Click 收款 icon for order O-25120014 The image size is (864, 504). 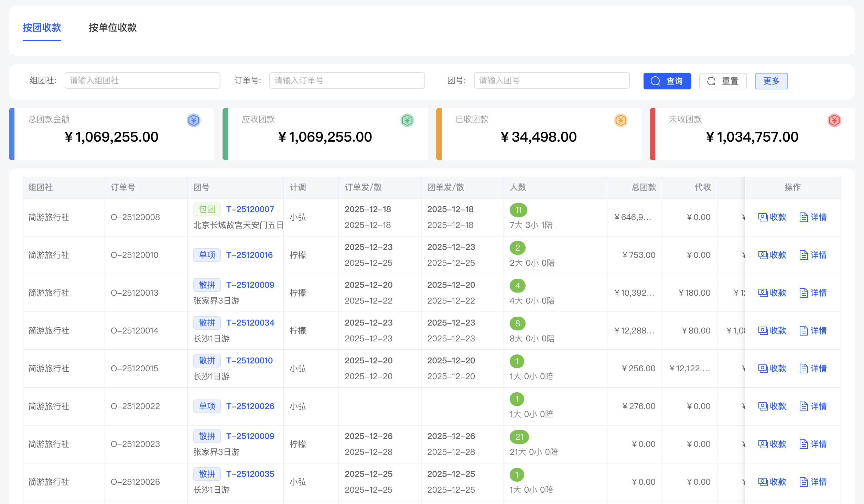(x=763, y=331)
